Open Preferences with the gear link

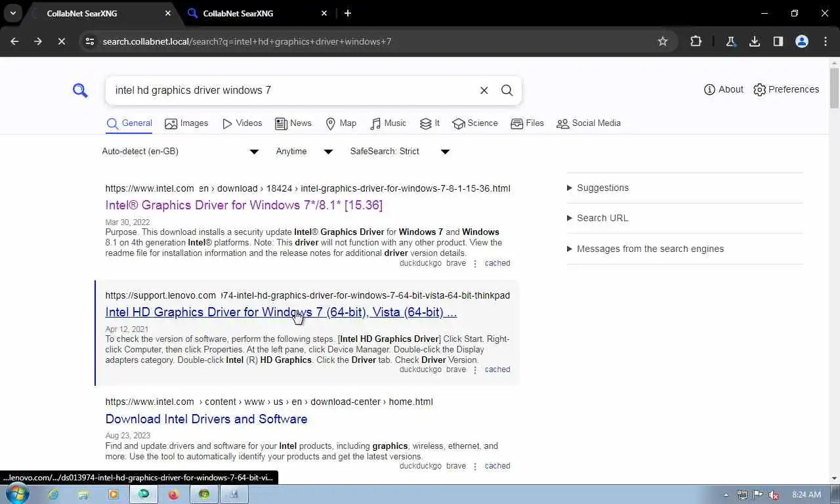click(786, 89)
